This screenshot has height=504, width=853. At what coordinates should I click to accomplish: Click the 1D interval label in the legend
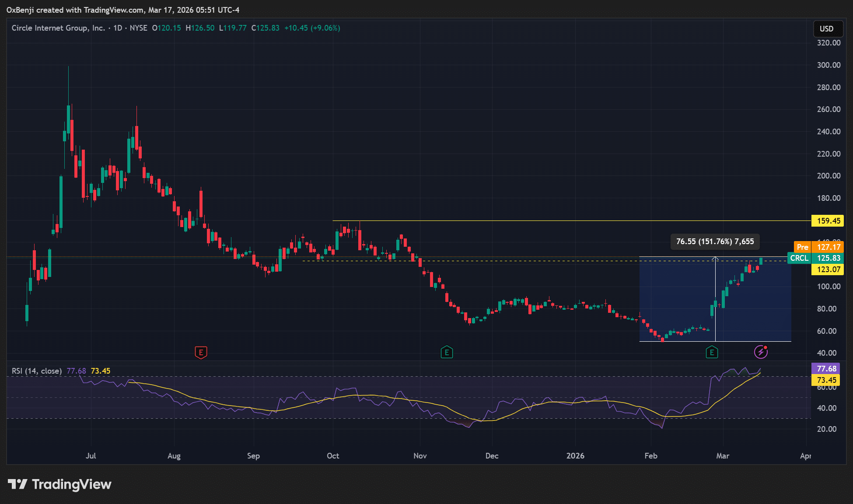click(x=118, y=28)
